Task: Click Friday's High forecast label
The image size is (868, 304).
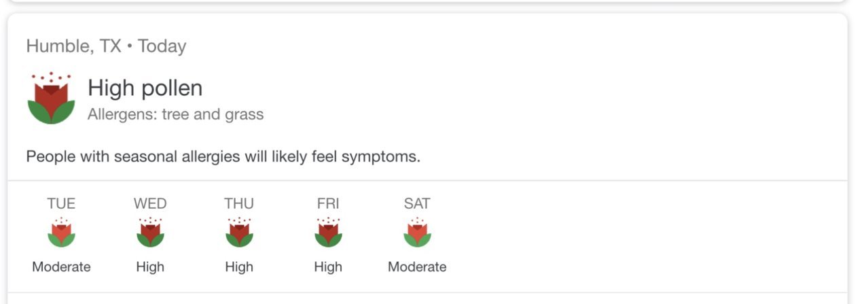Action: tap(328, 267)
